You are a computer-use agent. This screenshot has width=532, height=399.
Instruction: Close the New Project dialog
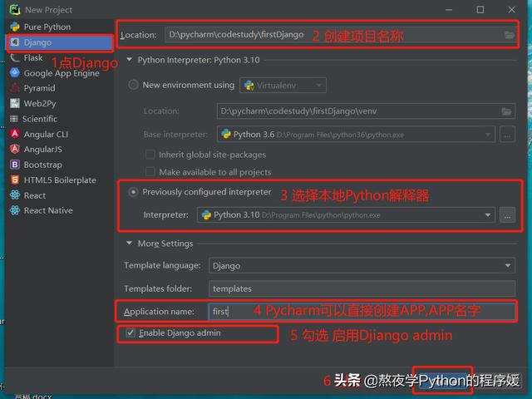coord(511,9)
